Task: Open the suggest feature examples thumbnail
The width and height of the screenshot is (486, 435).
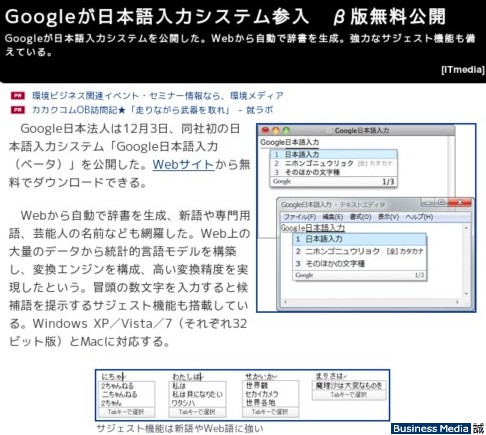Action: [x=242, y=395]
